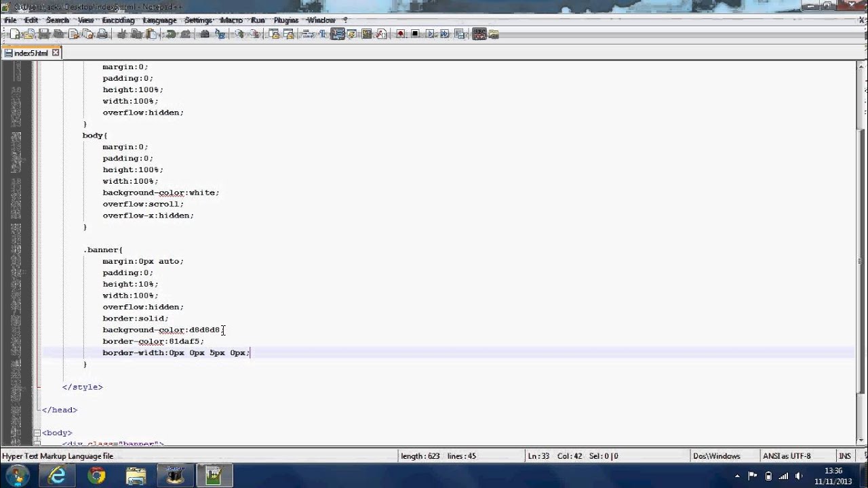Open the Run menu
Screen dimensions: 868x488
pyautogui.click(x=258, y=20)
